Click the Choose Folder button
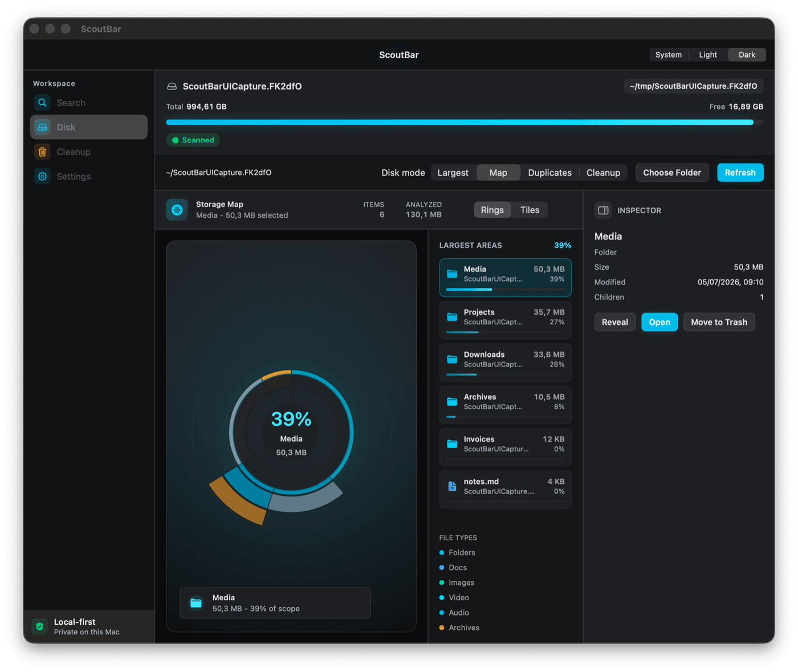This screenshot has width=798, height=672. (672, 173)
